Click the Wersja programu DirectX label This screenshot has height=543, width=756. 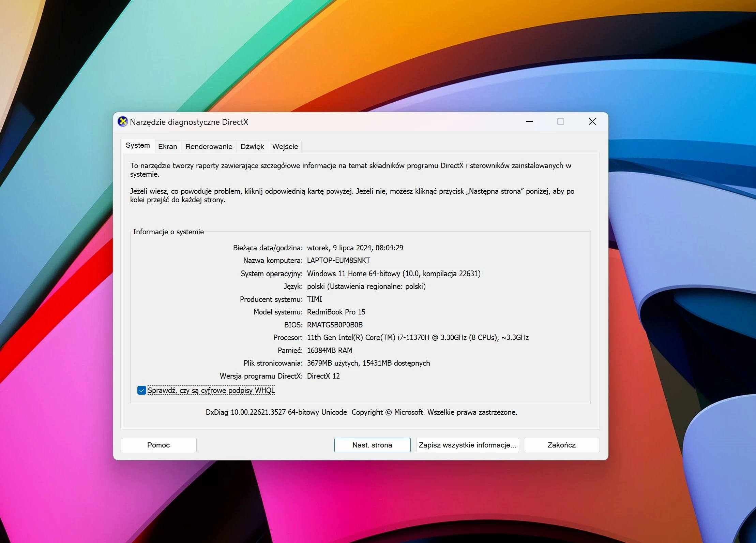point(261,376)
